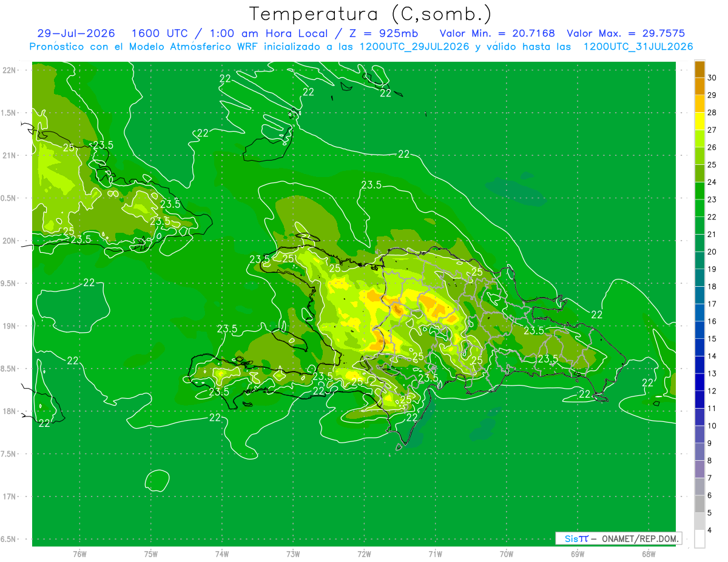Pick the purple legend swatch between 8 and 9
This screenshot has width=728, height=562.
(699, 452)
